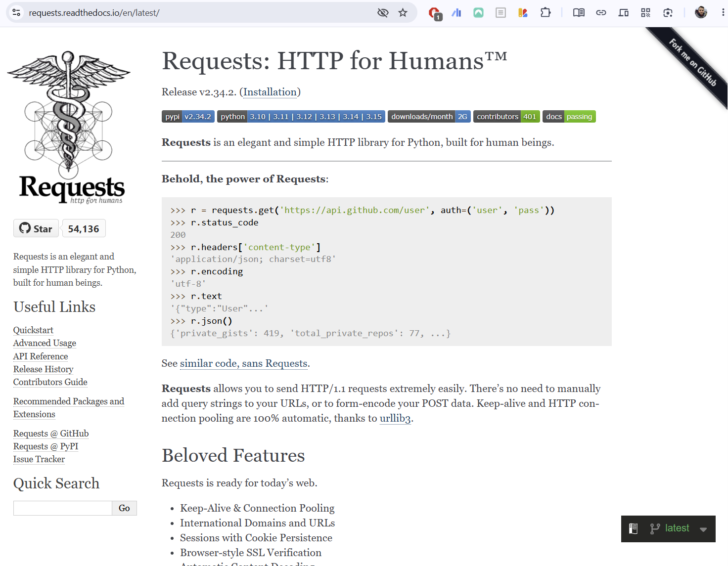Viewport: 728px width, 566px height.
Task: Create a QR code with the toolbar icon
Action: [x=645, y=12]
